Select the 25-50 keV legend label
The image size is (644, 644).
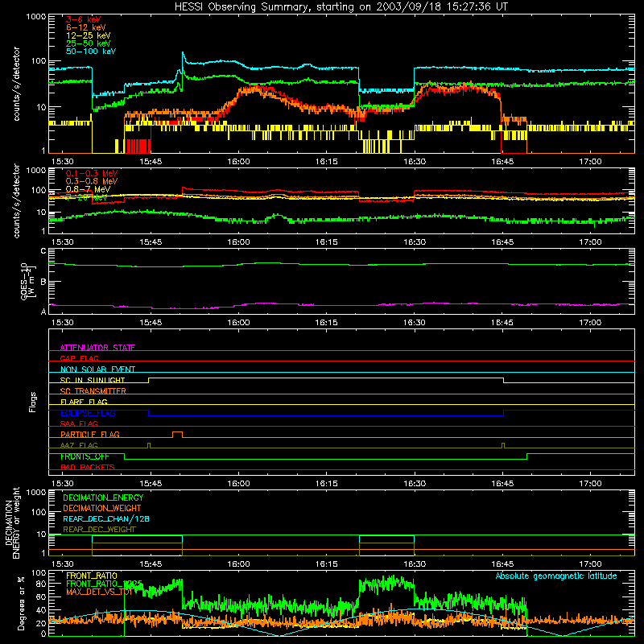pos(88,43)
